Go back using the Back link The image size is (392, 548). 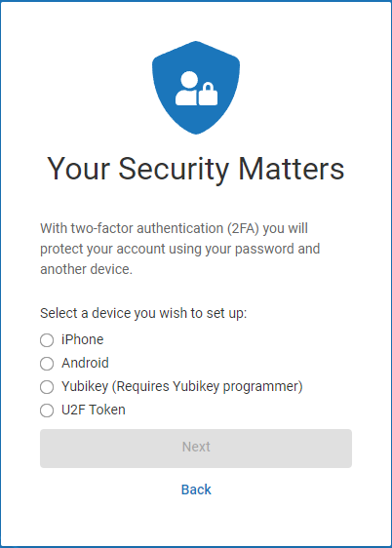pos(196,489)
